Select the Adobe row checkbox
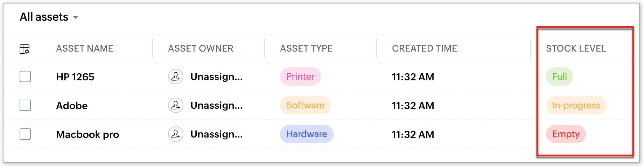 [x=25, y=105]
